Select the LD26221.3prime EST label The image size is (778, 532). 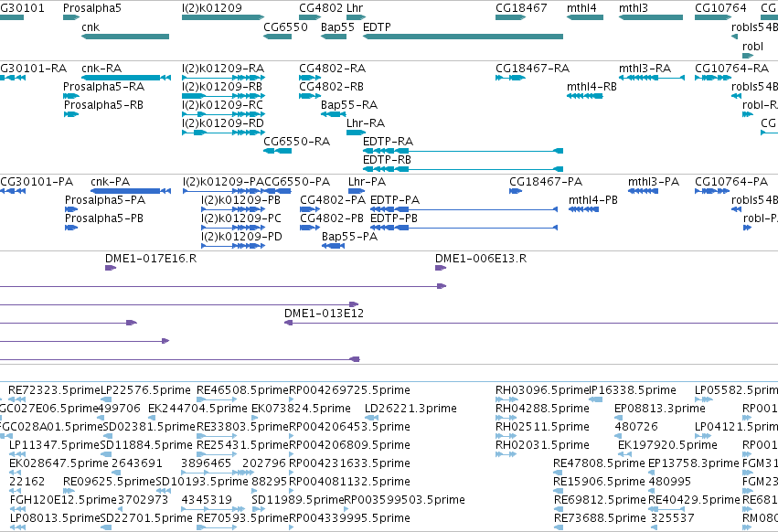[x=410, y=409]
